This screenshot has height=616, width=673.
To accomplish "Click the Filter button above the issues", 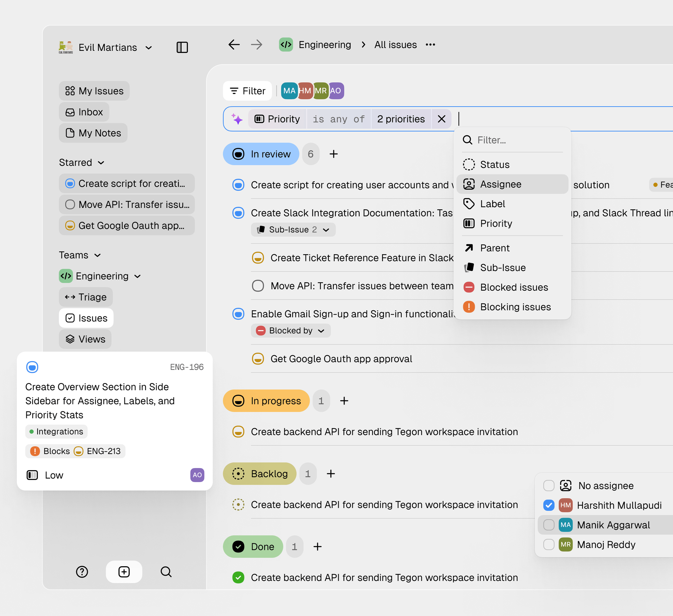I will click(247, 90).
